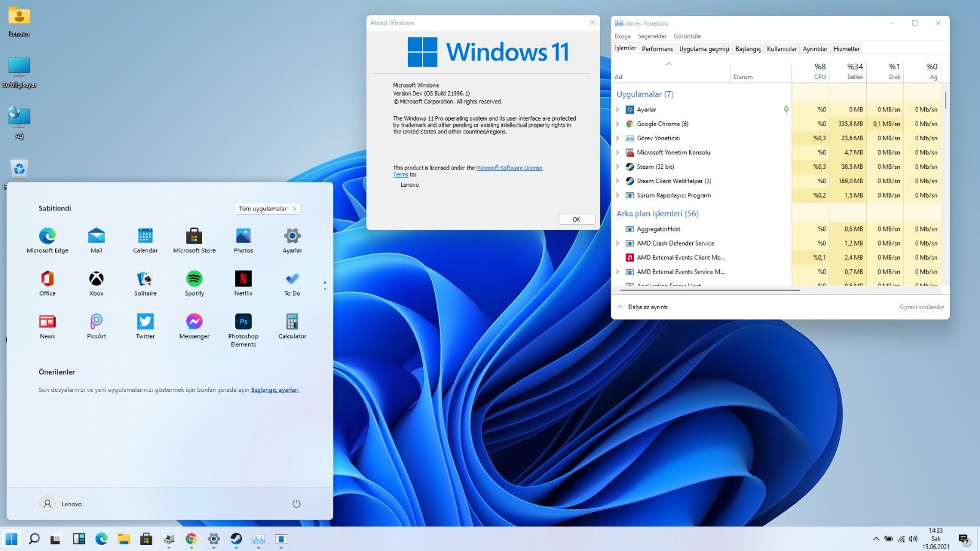Sort processes by the CPU column header
Screen dimensions: 980x551
pos(819,72)
